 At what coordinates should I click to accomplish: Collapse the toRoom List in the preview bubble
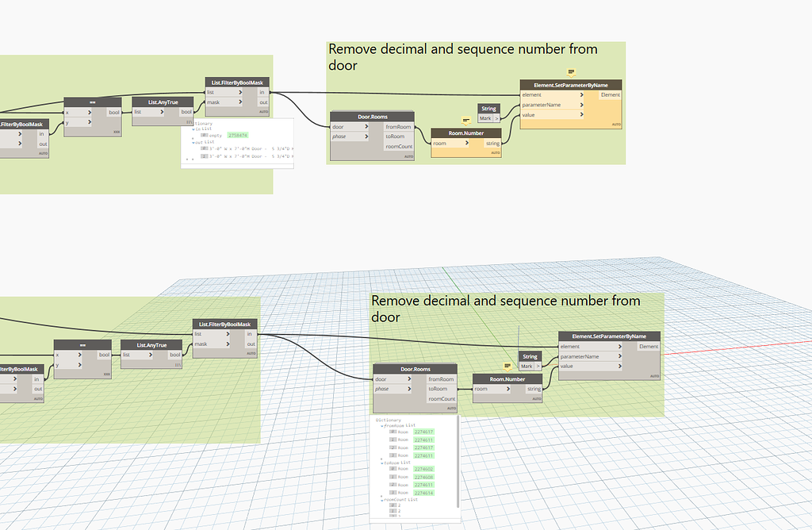tap(382, 463)
